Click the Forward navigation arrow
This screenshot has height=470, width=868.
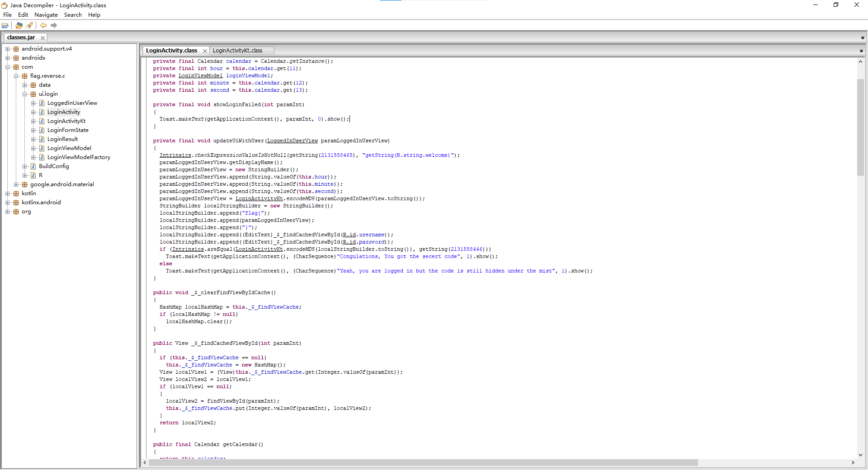(x=54, y=25)
